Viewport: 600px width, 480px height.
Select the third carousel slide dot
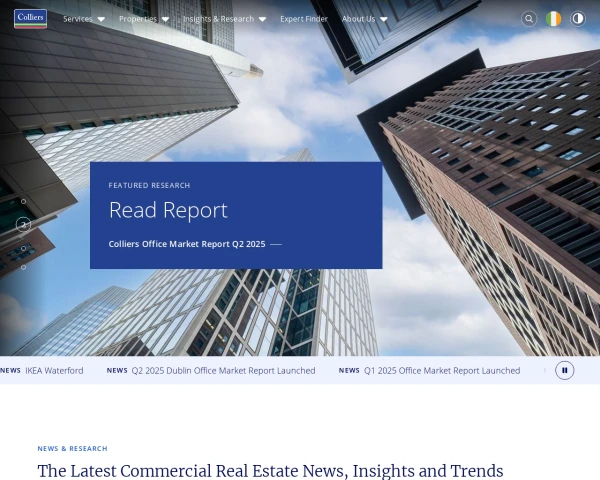[x=23, y=248]
